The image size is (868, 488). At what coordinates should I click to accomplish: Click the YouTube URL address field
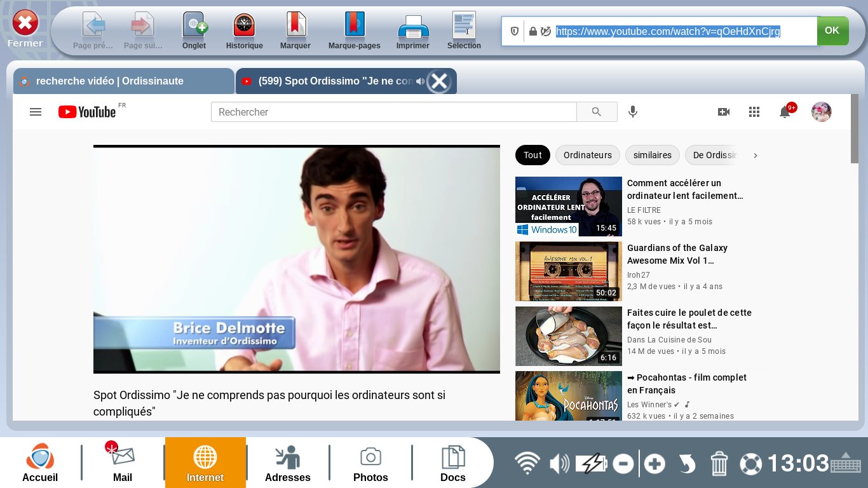668,31
